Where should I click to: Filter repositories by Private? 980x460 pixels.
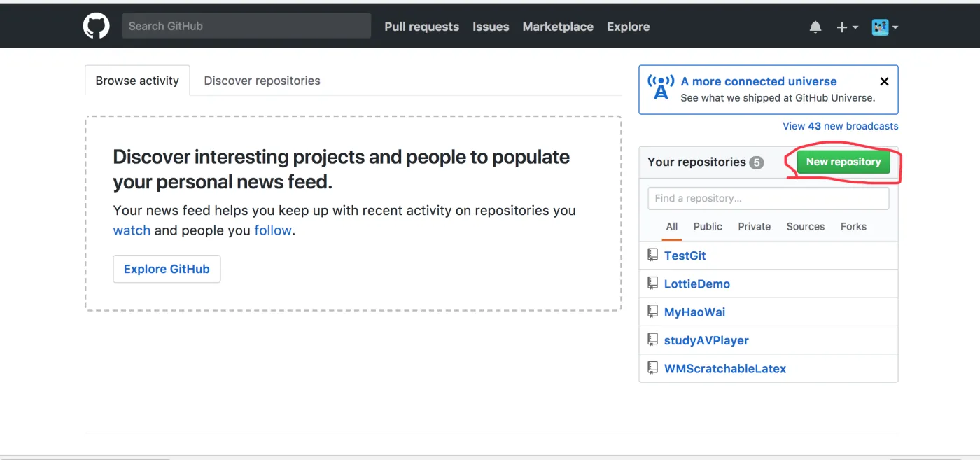point(754,227)
